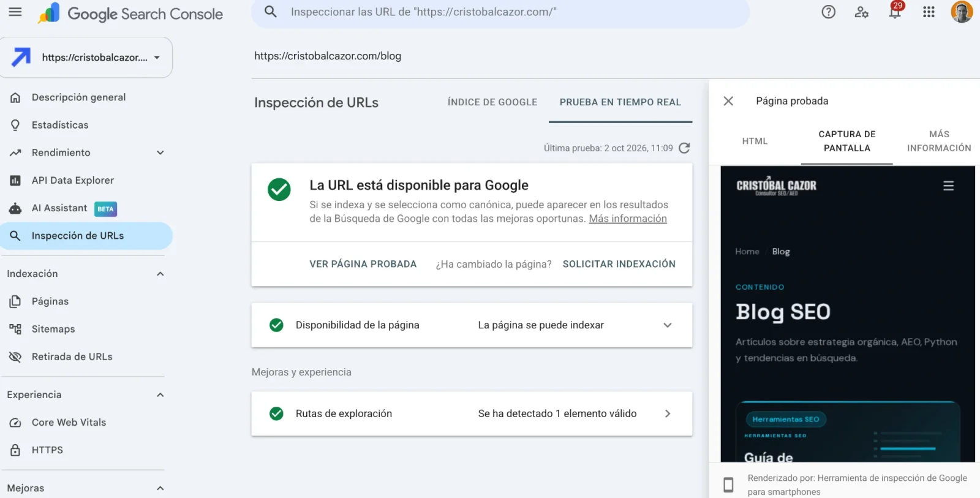The height and width of the screenshot is (498, 980).
Task: Expand Disponibilidad de la página details
Action: click(668, 325)
